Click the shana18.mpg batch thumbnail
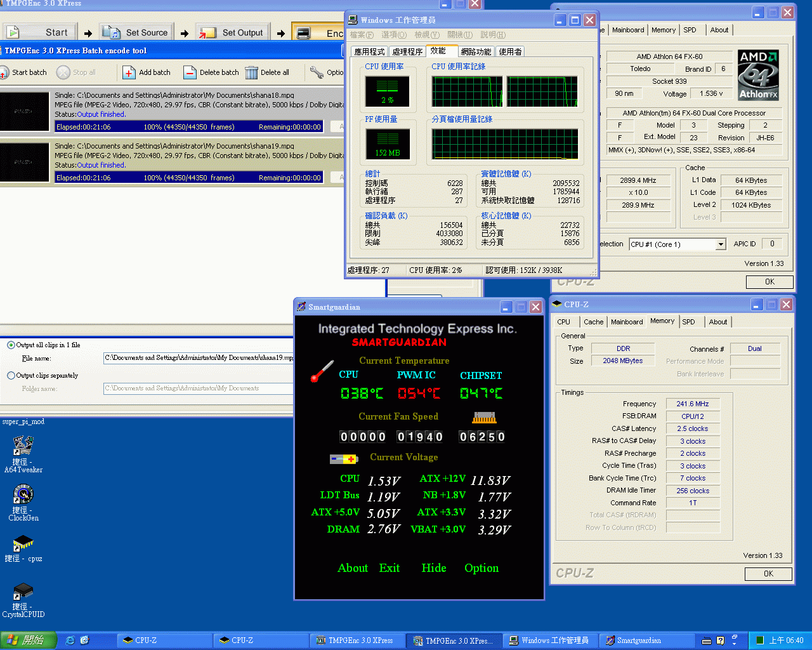This screenshot has width=812, height=650. [25, 112]
